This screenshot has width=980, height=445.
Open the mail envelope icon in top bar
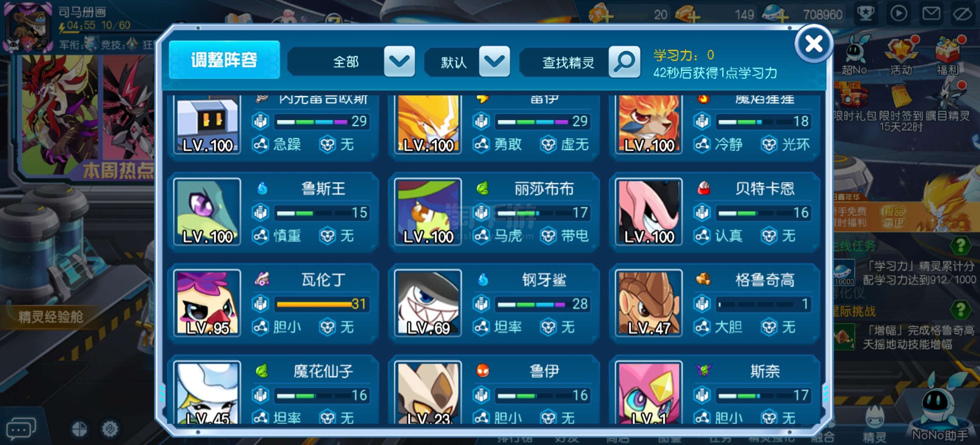(932, 14)
